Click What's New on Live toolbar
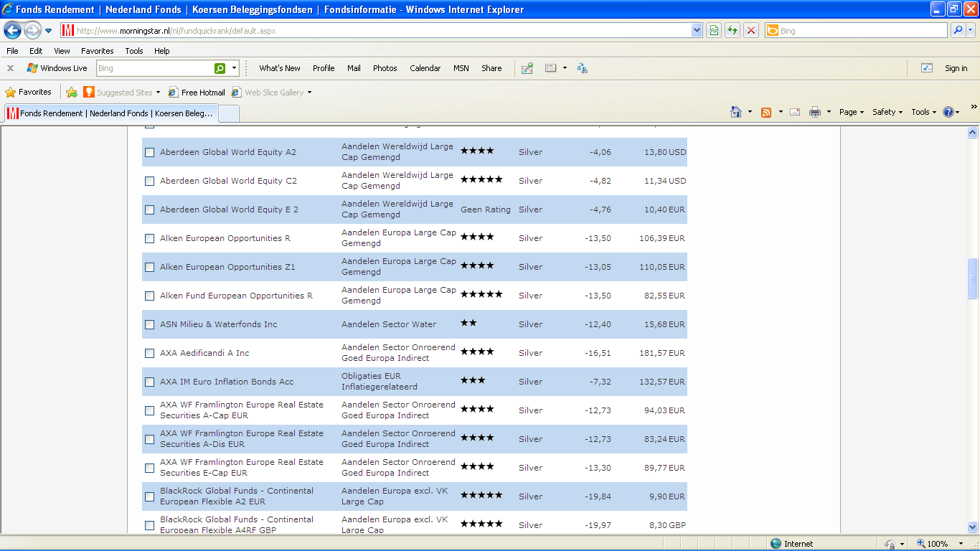This screenshot has width=980, height=551. coord(280,68)
